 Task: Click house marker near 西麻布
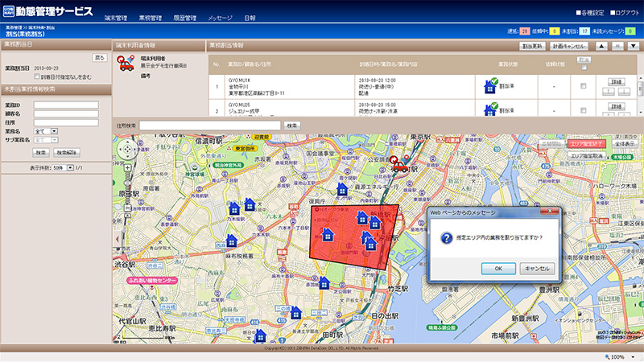tap(232, 240)
